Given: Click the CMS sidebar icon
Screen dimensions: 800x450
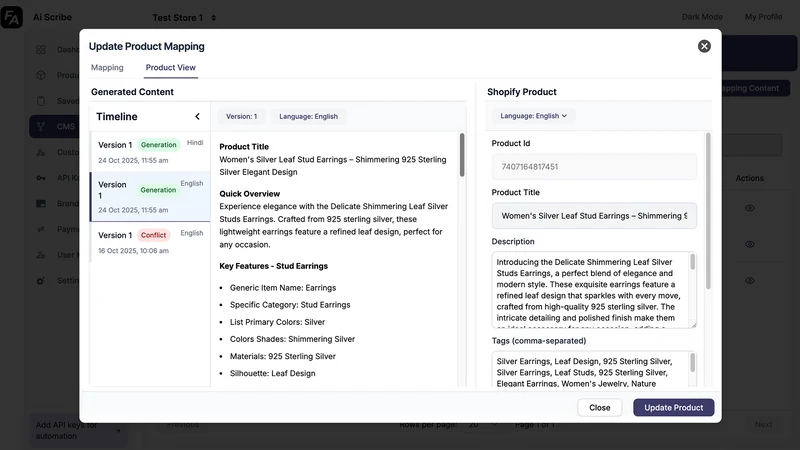Looking at the screenshot, I should pyautogui.click(x=41, y=127).
